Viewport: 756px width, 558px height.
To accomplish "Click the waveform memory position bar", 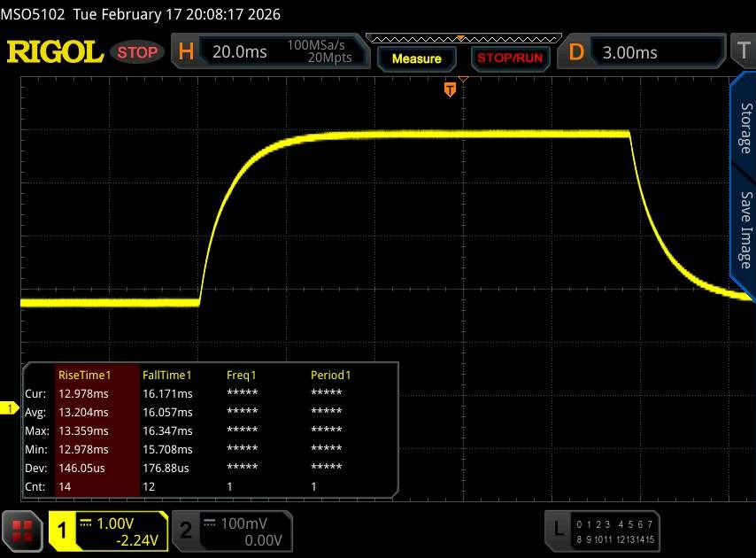I will point(460,38).
